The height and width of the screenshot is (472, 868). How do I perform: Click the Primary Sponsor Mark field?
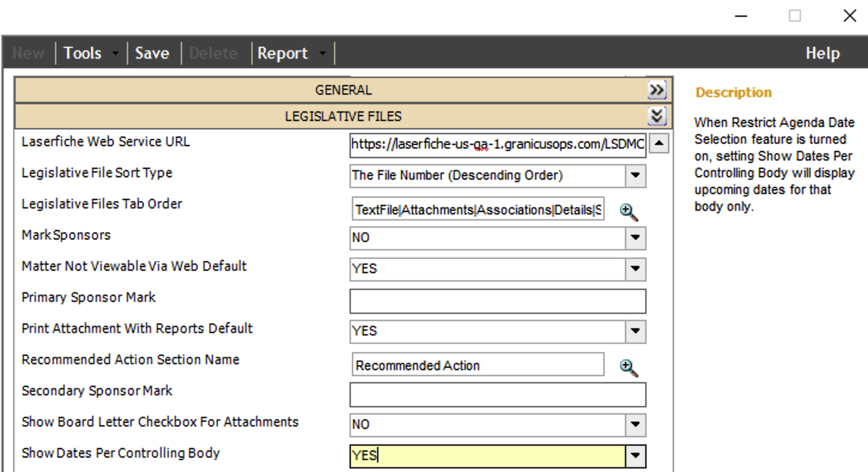498,301
